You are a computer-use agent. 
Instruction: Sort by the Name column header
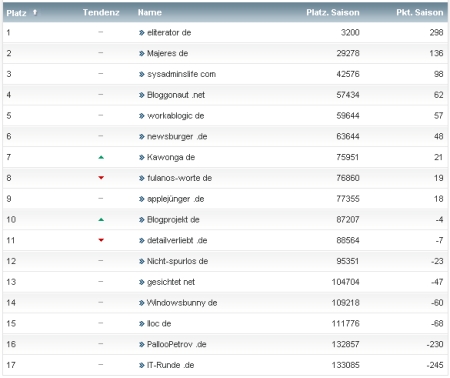[150, 13]
